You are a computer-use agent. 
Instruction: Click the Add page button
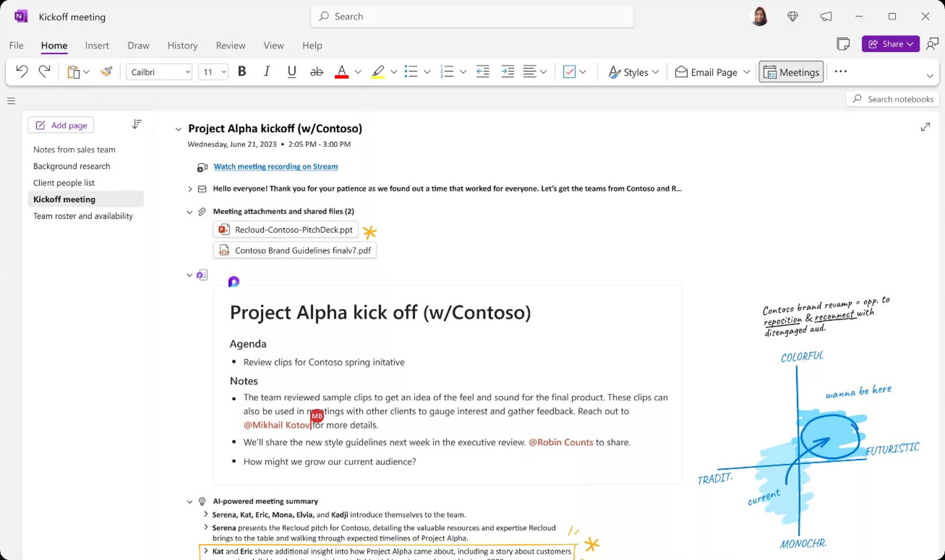coord(61,125)
